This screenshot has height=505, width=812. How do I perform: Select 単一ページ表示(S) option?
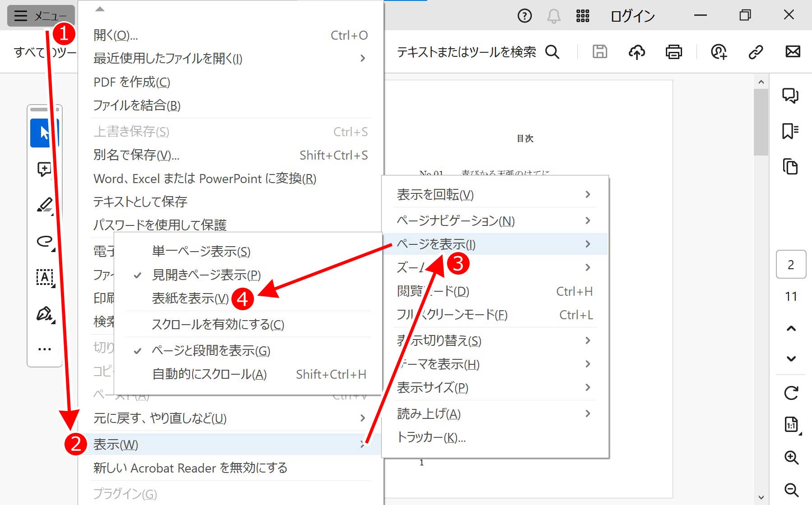tap(248, 252)
